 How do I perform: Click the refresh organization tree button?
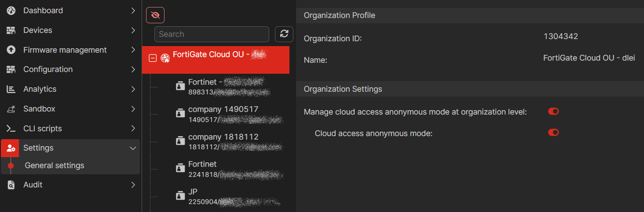[x=284, y=34]
